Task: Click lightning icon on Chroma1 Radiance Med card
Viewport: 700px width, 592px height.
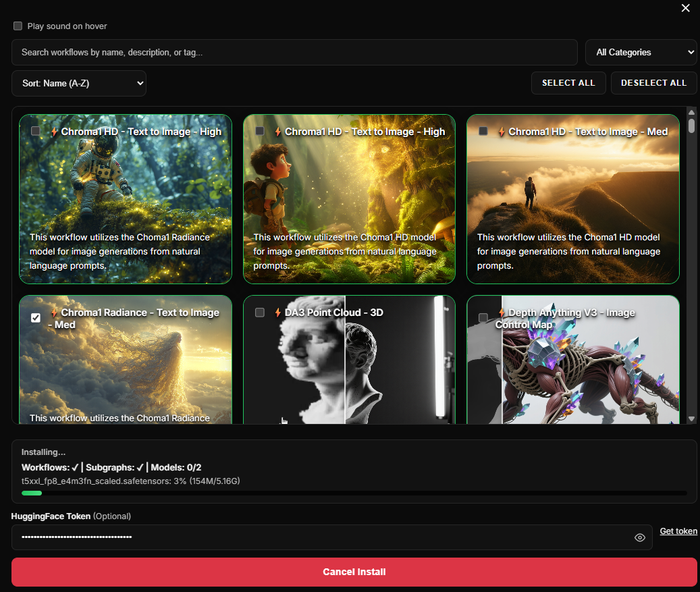Action: [54, 313]
